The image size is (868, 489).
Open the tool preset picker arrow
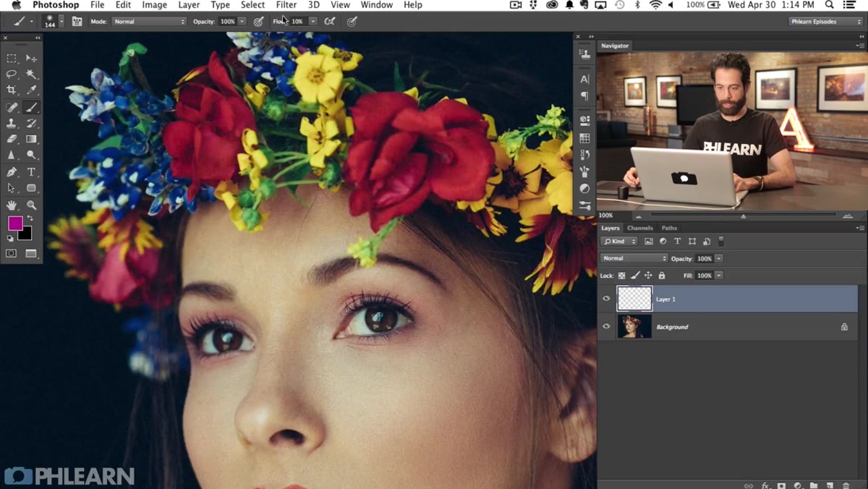click(32, 22)
